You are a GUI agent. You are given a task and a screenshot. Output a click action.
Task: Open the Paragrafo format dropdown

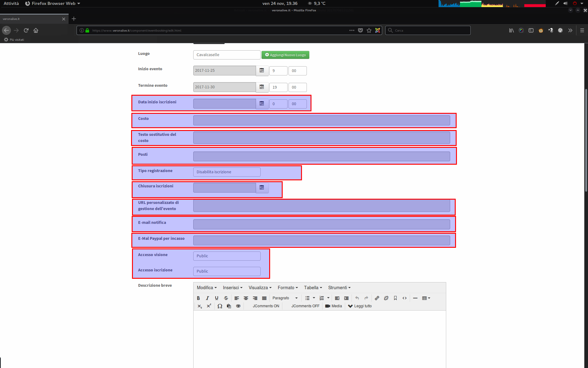285,298
